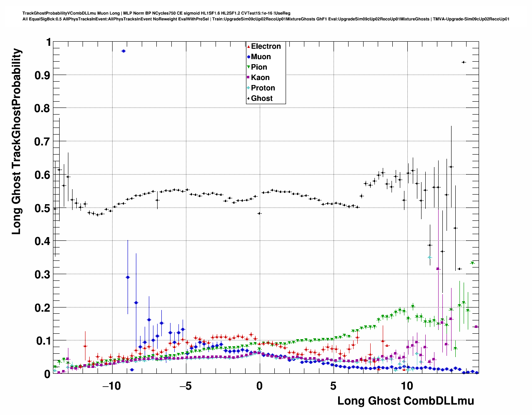Click the red triangle Electron legend marker

click(x=249, y=47)
